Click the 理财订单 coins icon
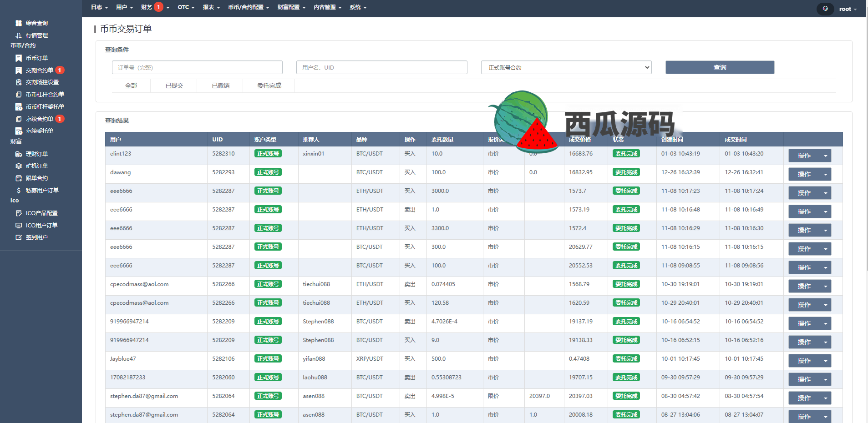The image size is (868, 423). 19,154
